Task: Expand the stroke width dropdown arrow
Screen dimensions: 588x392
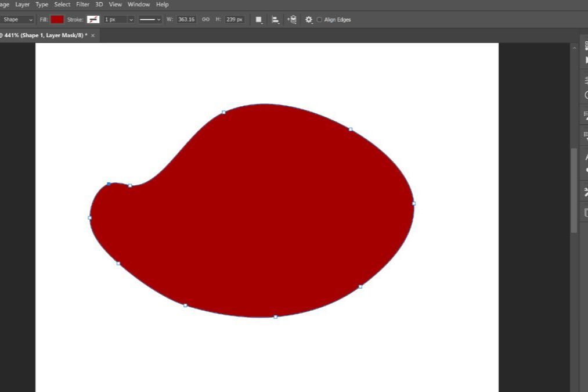Action: click(x=131, y=20)
